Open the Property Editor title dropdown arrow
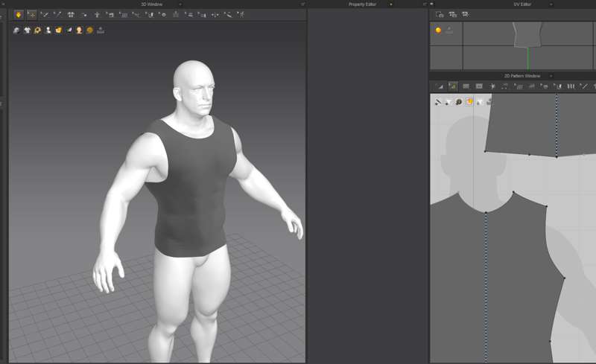Image resolution: width=596 pixels, height=364 pixels. pos(391,4)
